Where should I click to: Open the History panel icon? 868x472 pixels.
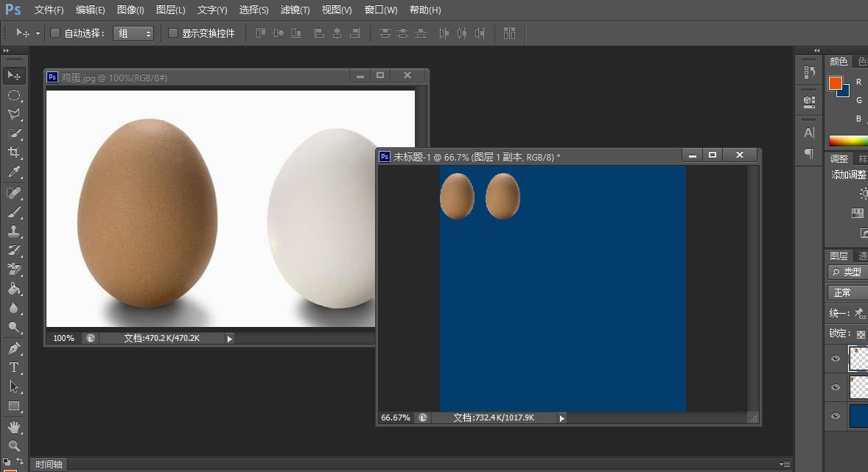click(809, 71)
